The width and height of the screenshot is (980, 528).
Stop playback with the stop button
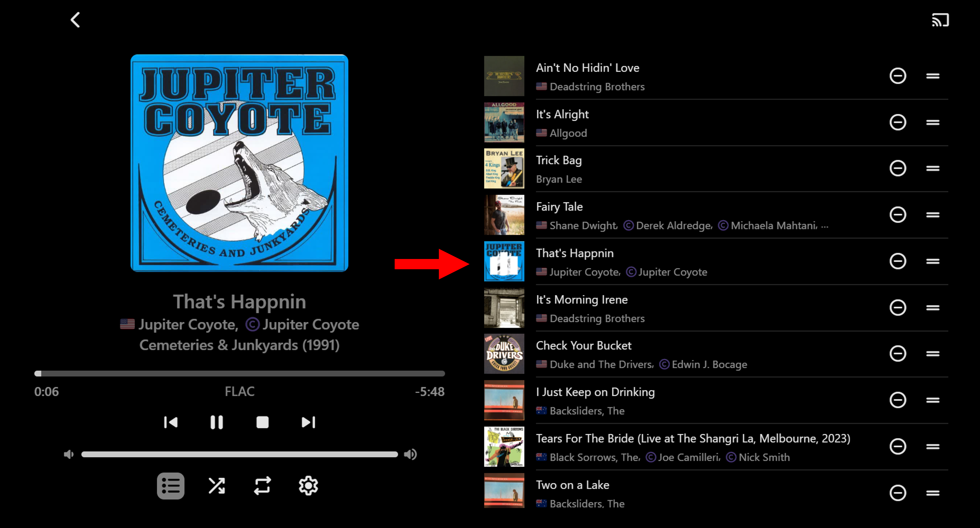coord(263,422)
